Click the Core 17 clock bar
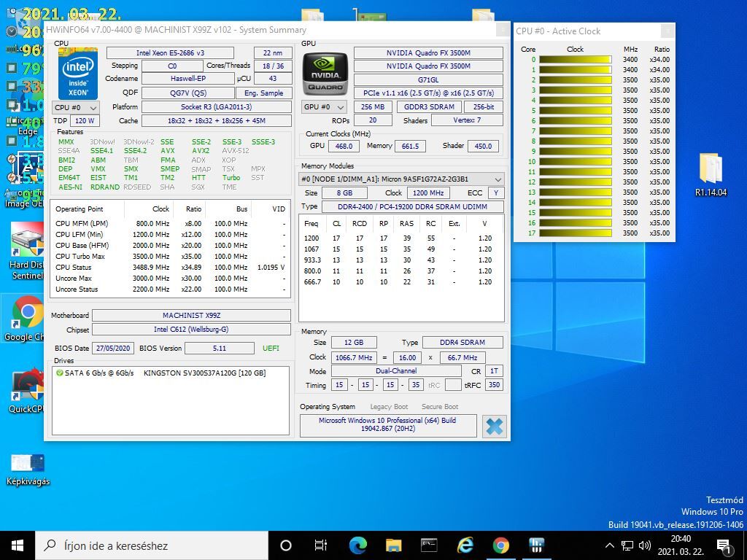 pos(575,233)
